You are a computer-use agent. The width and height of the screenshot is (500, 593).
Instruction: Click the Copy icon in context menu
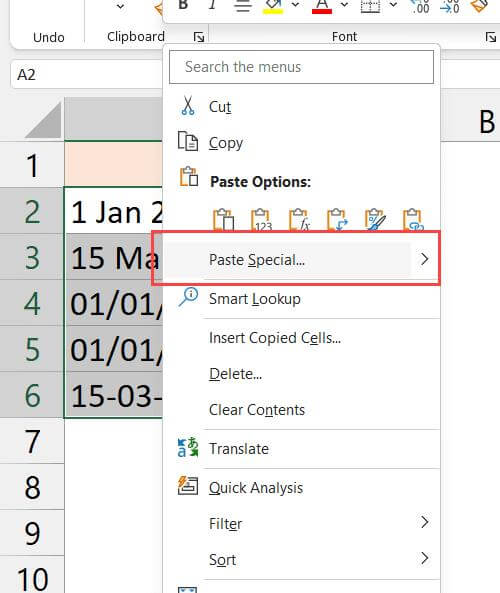coord(188,141)
